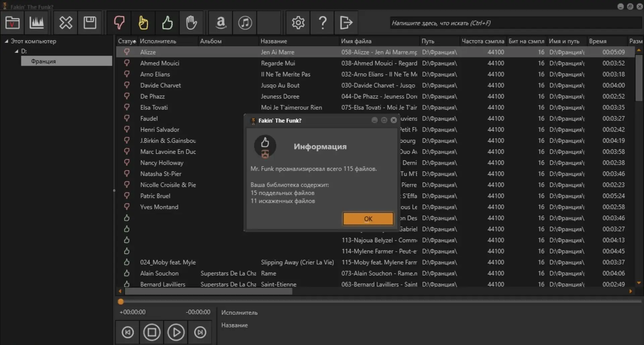Click the delete X toolbar icon
The width and height of the screenshot is (644, 345).
tap(65, 22)
